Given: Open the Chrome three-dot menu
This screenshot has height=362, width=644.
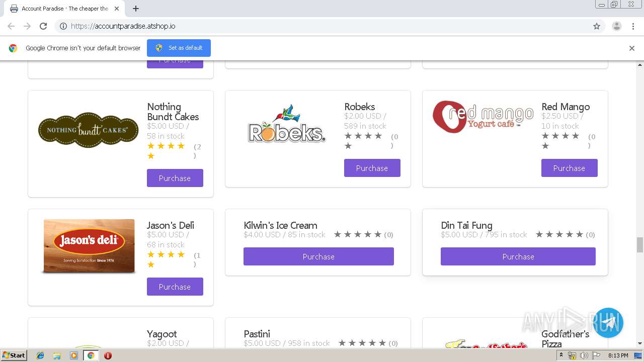Looking at the screenshot, I should coord(633,26).
